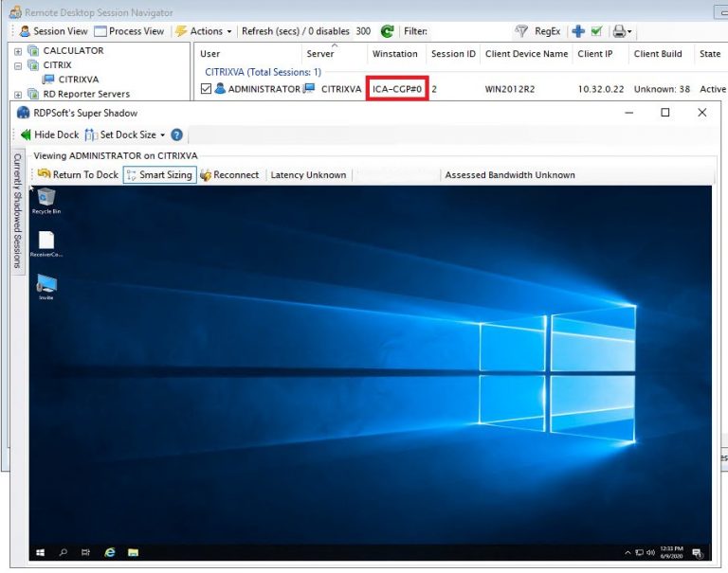Click the Filter text field

pyautogui.click(x=469, y=31)
